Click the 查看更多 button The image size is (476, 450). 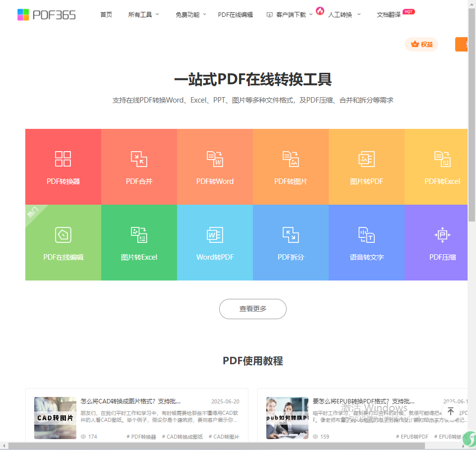253,309
